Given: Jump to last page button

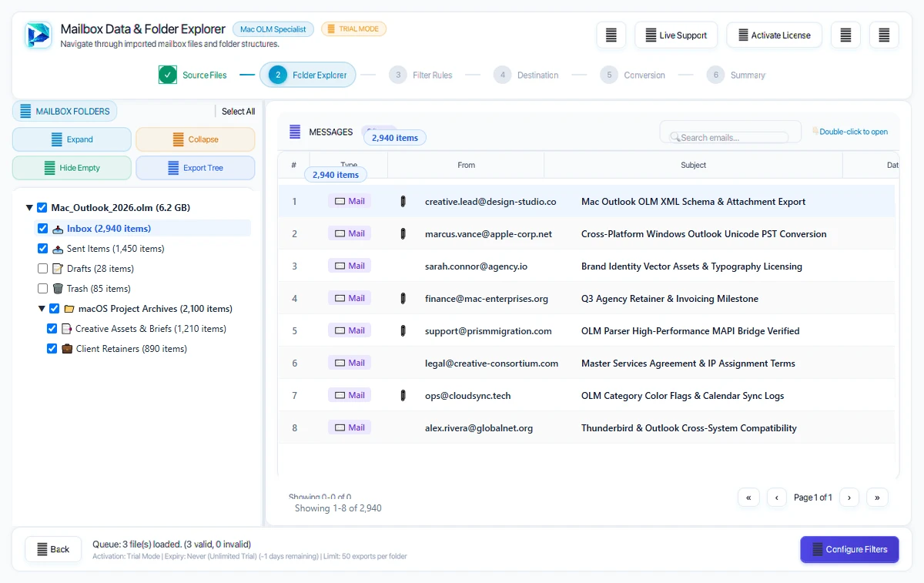Looking at the screenshot, I should tap(877, 498).
